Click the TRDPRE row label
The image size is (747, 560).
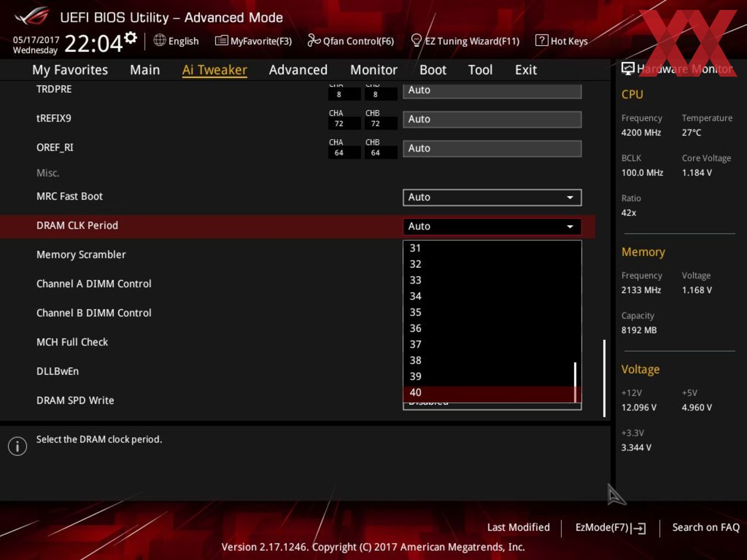(x=54, y=89)
